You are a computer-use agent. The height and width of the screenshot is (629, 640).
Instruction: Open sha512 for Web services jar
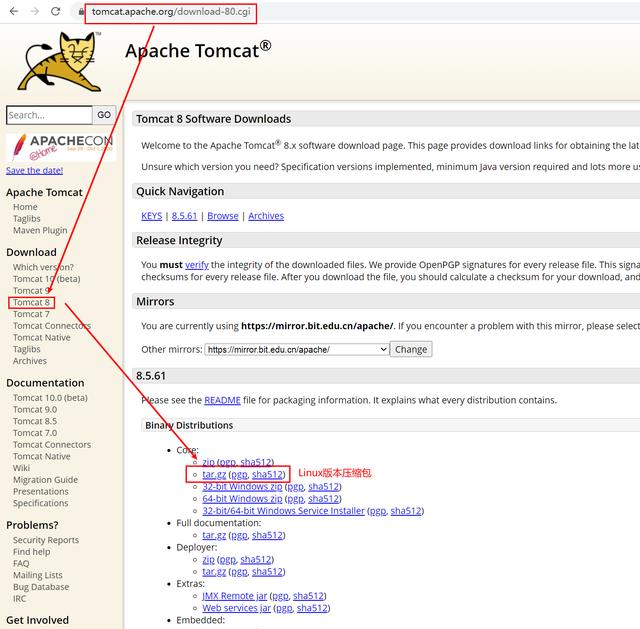click(x=312, y=608)
